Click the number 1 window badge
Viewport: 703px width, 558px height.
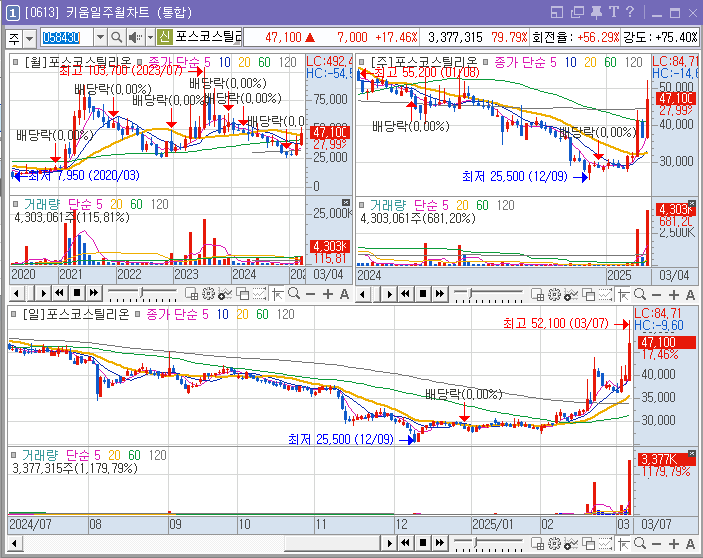(x=13, y=13)
